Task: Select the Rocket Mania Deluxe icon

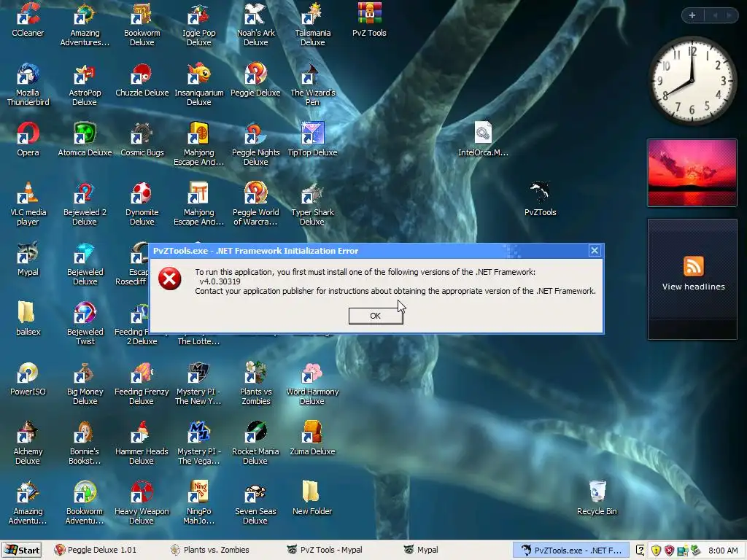Action: click(256, 443)
